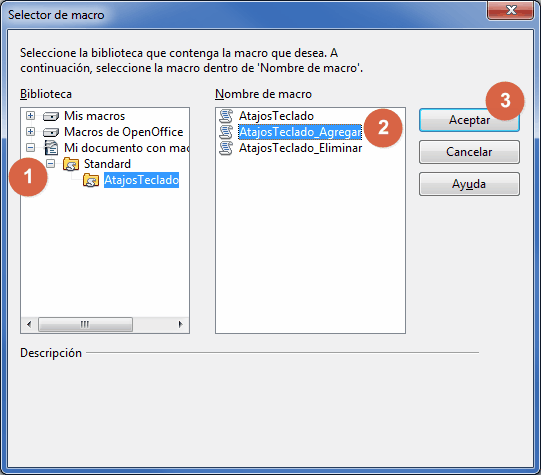Click the left arrow of Biblioteca scrollbar

point(29,324)
